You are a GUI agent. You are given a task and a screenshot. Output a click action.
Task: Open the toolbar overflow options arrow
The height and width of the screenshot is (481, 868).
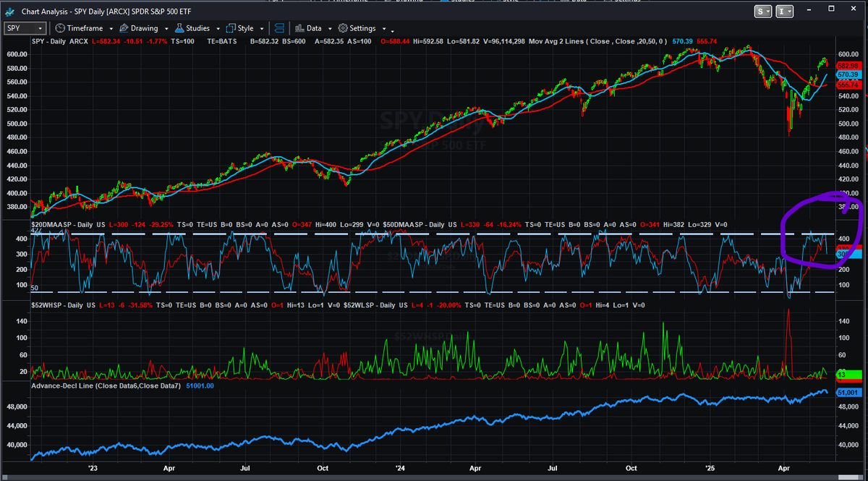pyautogui.click(x=393, y=30)
